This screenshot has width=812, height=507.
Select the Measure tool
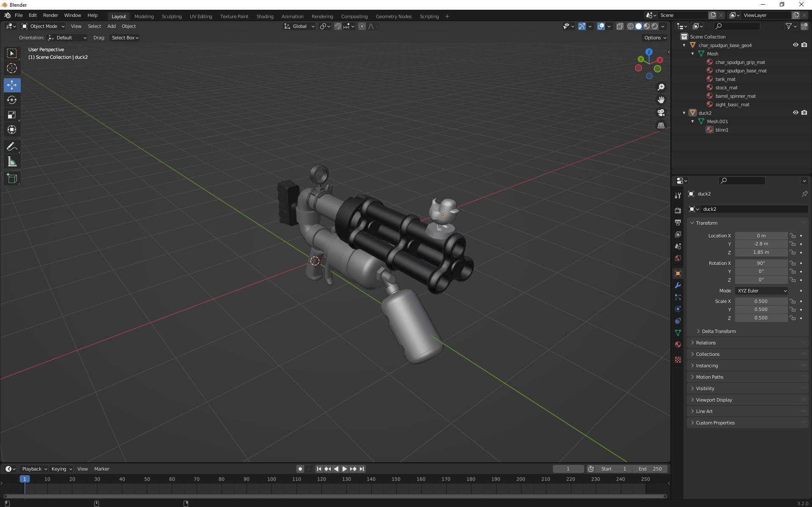tap(12, 162)
